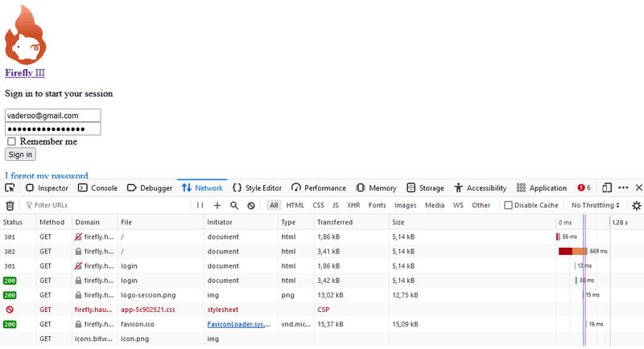Click the Filter URLs input field

[x=107, y=205]
